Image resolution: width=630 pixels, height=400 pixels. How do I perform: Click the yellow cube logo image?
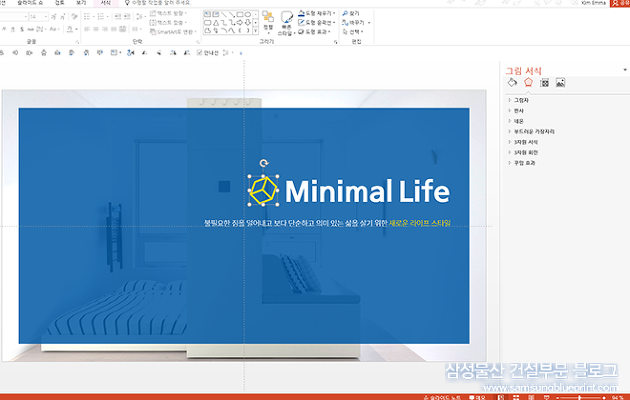(x=264, y=190)
